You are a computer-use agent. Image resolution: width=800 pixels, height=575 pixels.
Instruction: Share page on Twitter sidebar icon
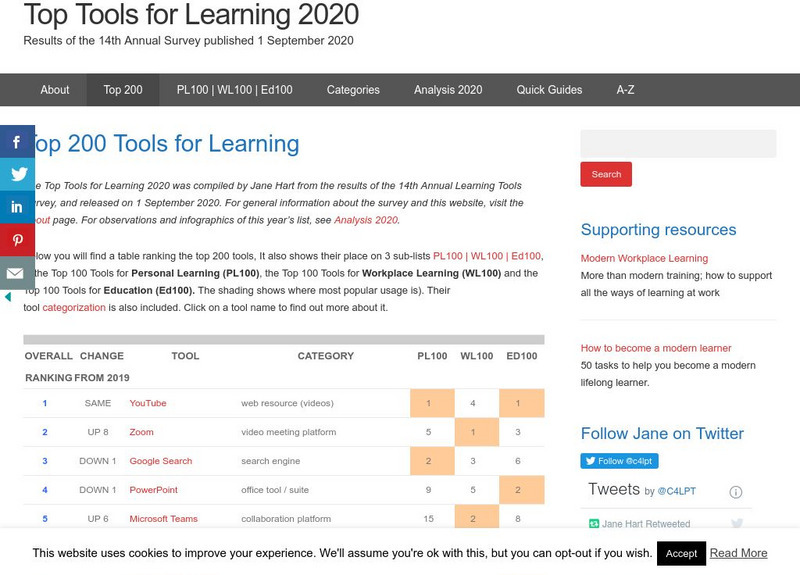pyautogui.click(x=17, y=175)
